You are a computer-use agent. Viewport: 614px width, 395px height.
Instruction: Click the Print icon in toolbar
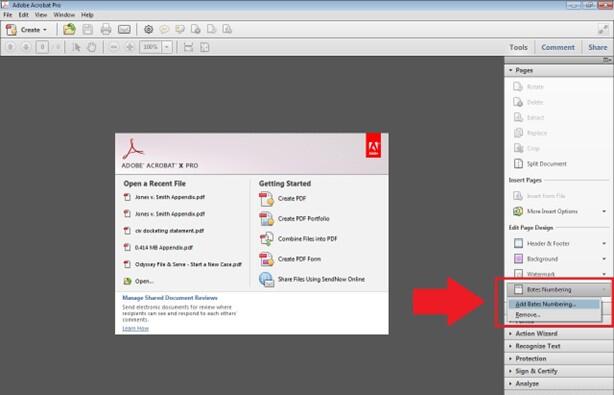coord(106,29)
